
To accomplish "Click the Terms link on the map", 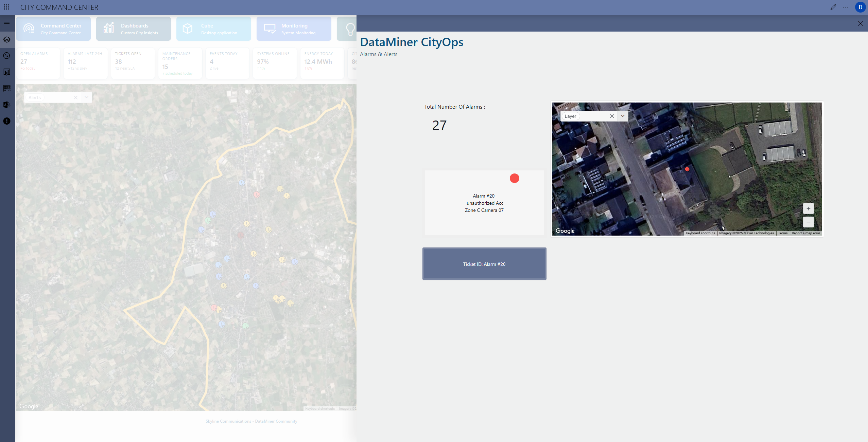I will pos(782,233).
